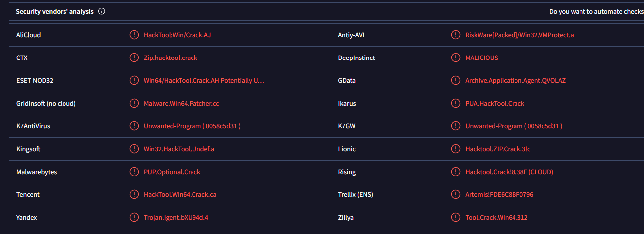Click the Kingsoft vendor name
Screen dimensions: 644x234
pos(28,149)
